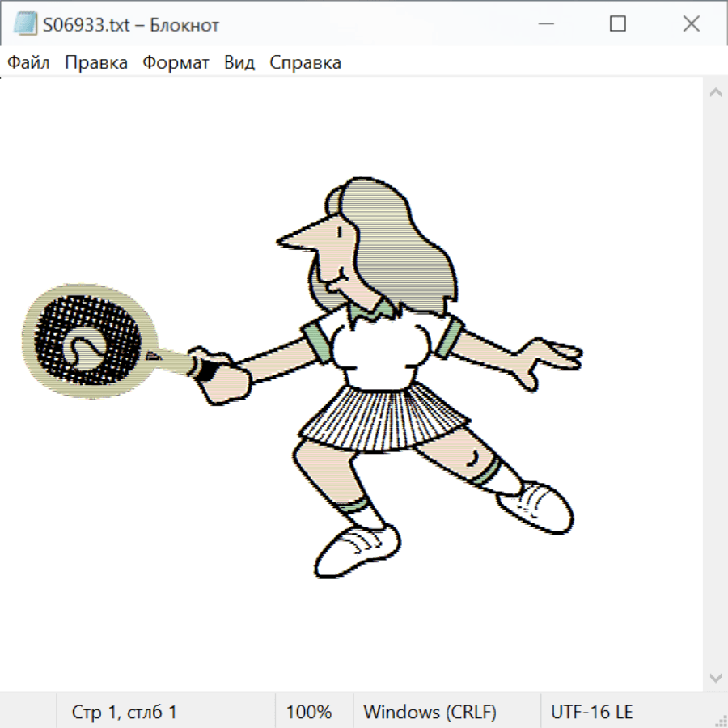The image size is (728, 728).
Task: Click the resize grip in the window corner
Action: [721, 721]
